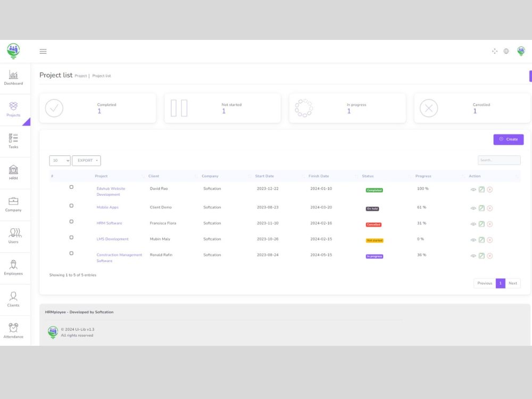Open the Users section in sidebar
Screen dimensions: 532x399
point(13,235)
